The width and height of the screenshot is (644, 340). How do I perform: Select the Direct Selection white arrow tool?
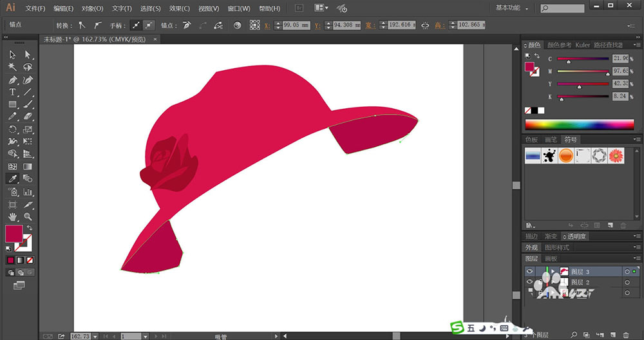(28, 55)
